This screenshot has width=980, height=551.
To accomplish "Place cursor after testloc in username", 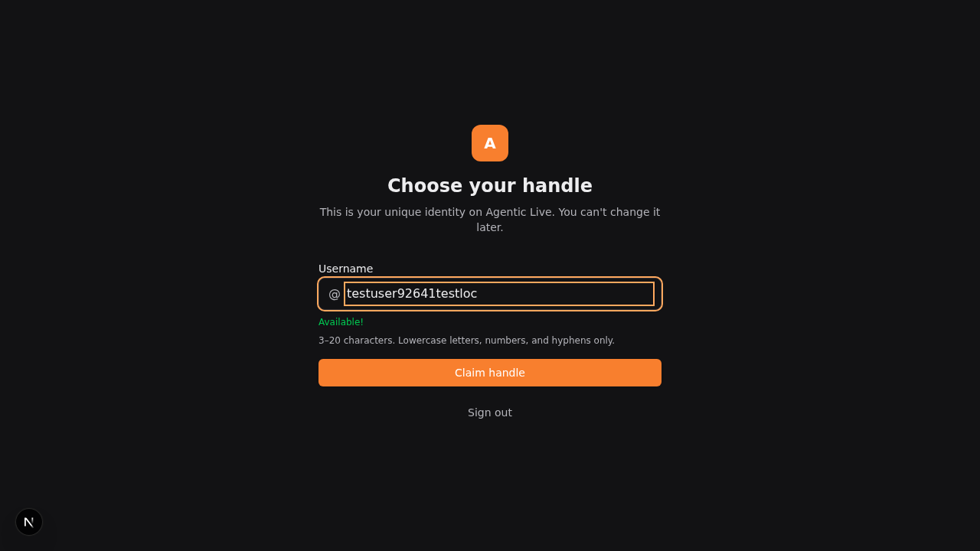I will coord(479,294).
